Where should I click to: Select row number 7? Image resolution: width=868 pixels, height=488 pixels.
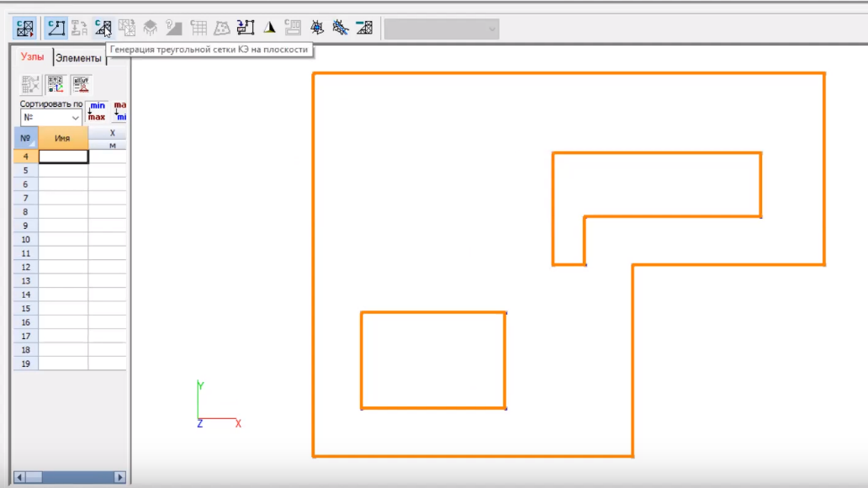(x=25, y=199)
